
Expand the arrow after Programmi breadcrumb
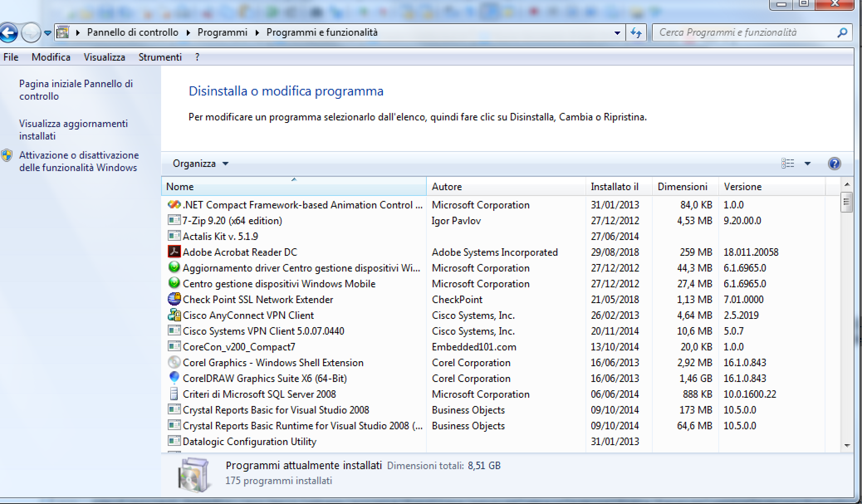257,33
